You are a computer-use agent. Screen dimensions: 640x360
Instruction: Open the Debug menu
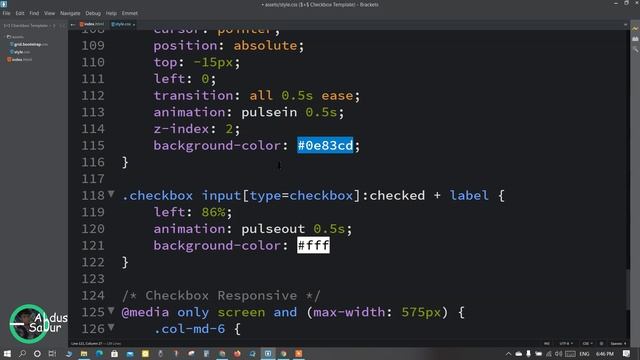tap(93, 13)
